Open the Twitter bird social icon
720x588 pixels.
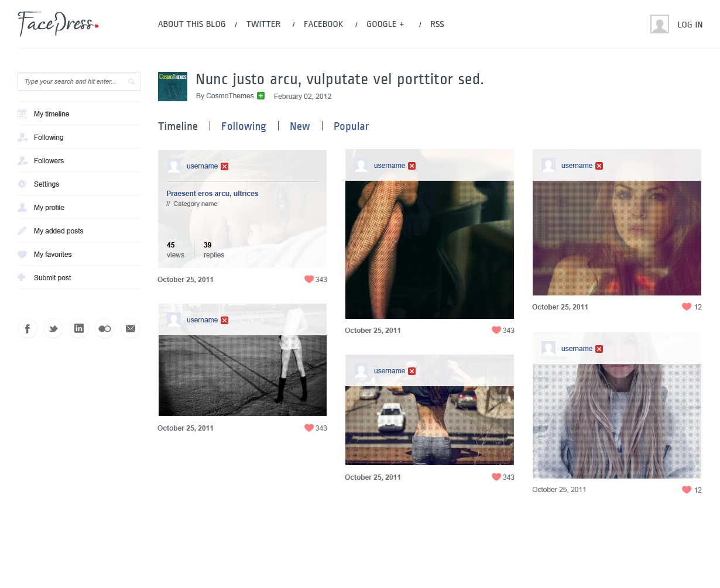tap(53, 328)
